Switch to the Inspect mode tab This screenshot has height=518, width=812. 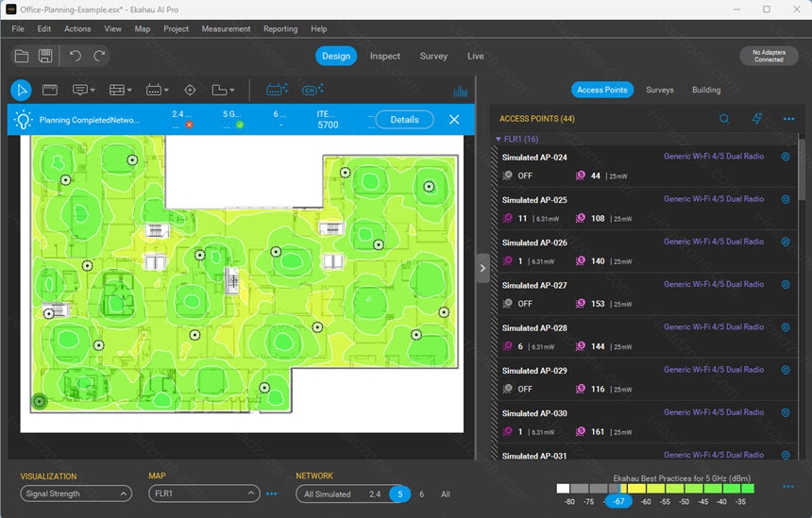385,56
